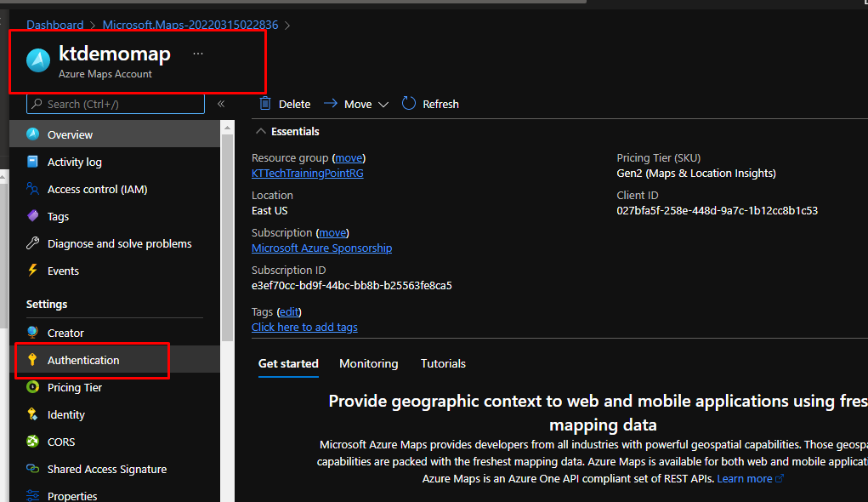Click edit link beside Tags
This screenshot has height=502, width=868.
point(289,312)
